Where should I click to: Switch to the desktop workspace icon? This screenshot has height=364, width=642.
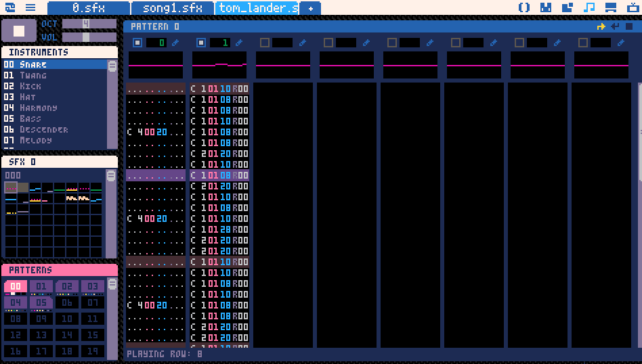click(x=610, y=7)
